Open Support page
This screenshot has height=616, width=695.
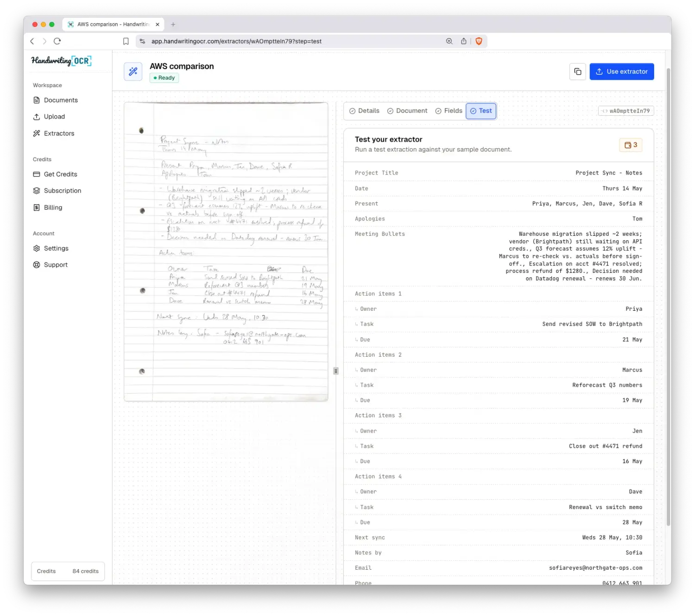51,265
